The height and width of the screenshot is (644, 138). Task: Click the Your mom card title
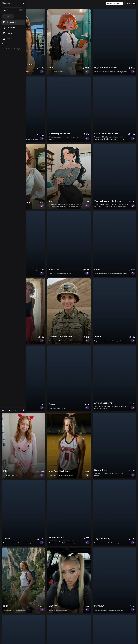click(54, 269)
